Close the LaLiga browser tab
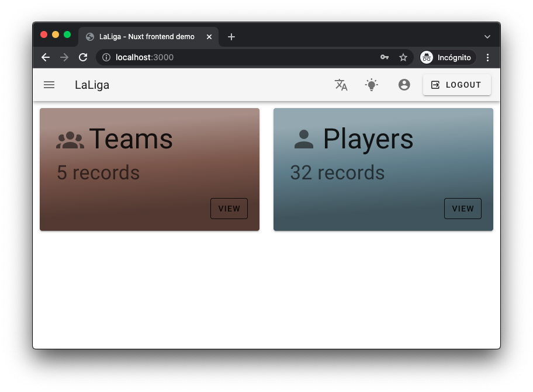Screen dimensions: 533x392 tap(209, 37)
